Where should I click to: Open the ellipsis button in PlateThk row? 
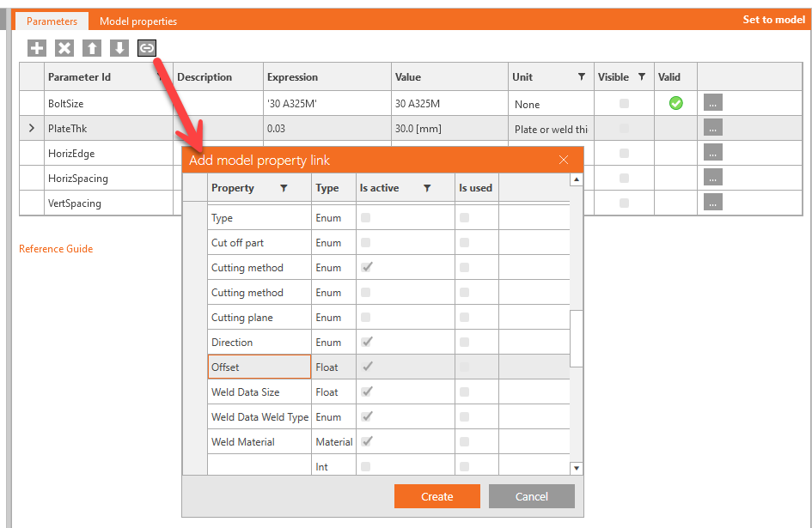(712, 127)
